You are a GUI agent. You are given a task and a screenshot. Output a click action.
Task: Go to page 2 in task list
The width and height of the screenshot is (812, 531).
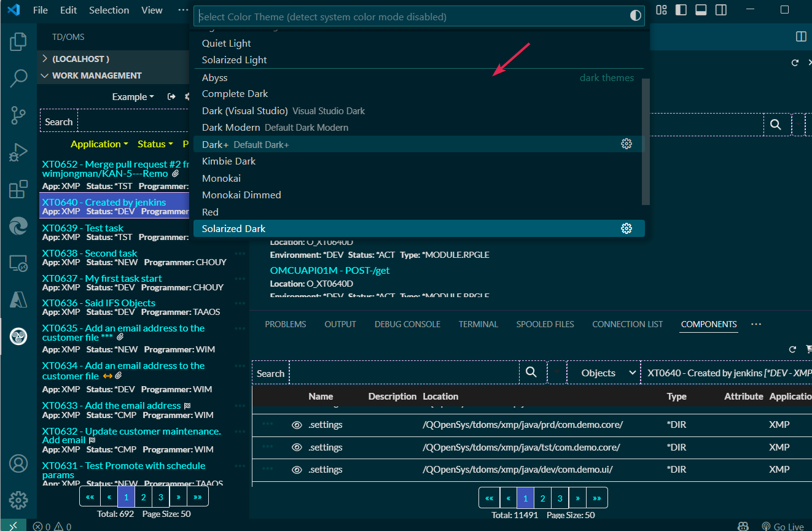[143, 497]
